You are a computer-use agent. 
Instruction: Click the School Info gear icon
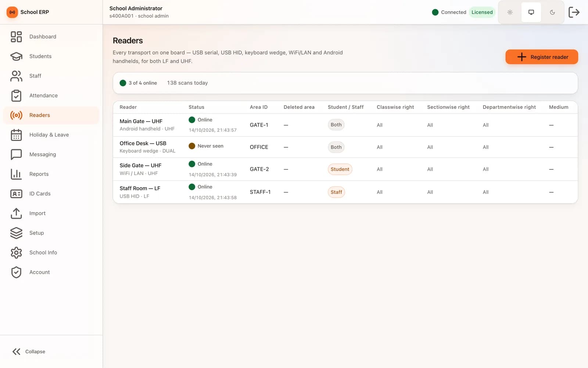click(x=16, y=252)
